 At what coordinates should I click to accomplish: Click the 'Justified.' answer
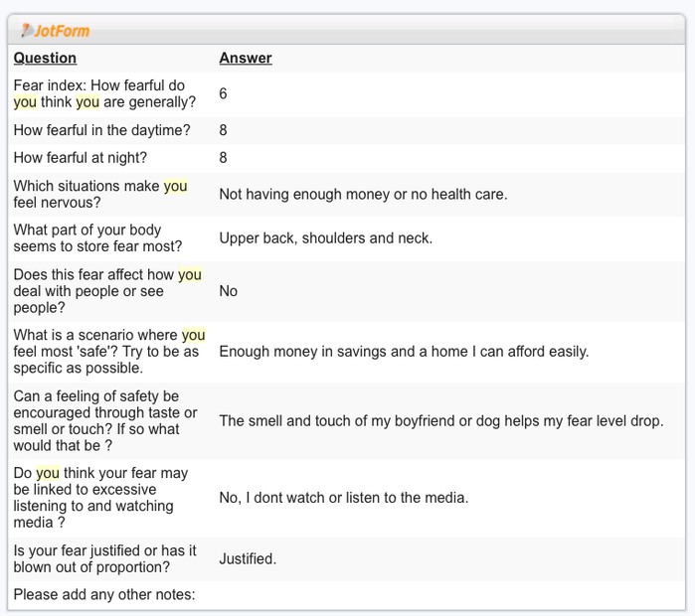248,559
